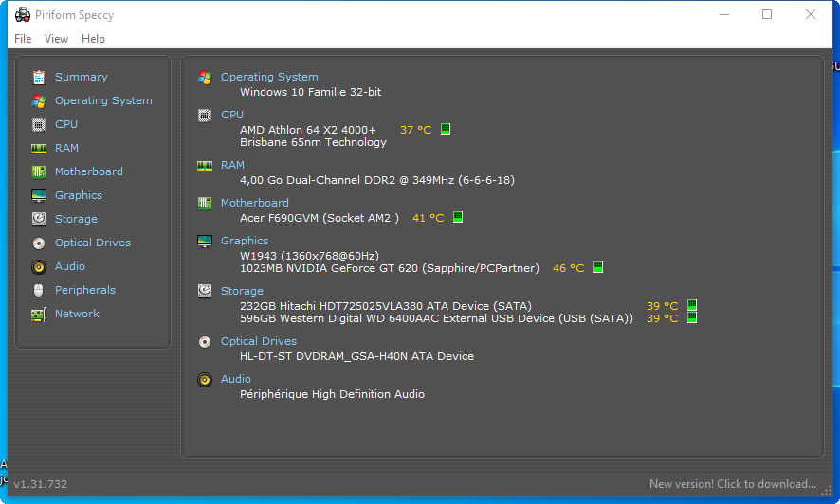The width and height of the screenshot is (840, 504).
Task: Switch to the CPU section in sidebar
Action: coord(66,124)
